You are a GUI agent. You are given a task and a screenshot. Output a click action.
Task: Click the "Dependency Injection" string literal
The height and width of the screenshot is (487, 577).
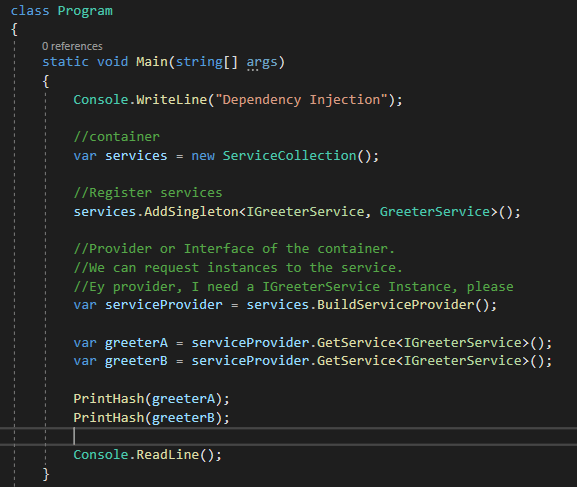pos(301,100)
